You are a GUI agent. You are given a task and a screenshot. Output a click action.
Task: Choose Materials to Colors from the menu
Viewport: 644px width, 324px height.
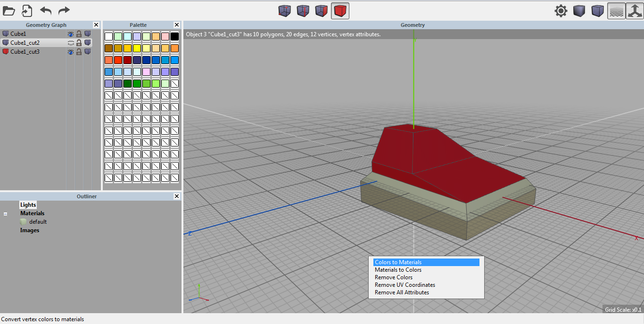coord(426,270)
